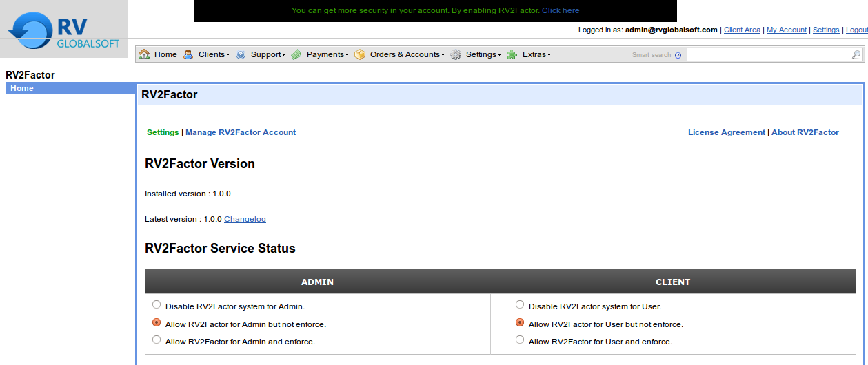Screen dimensions: 868x365
Task: Open the About RV2Factor link
Action: point(805,132)
